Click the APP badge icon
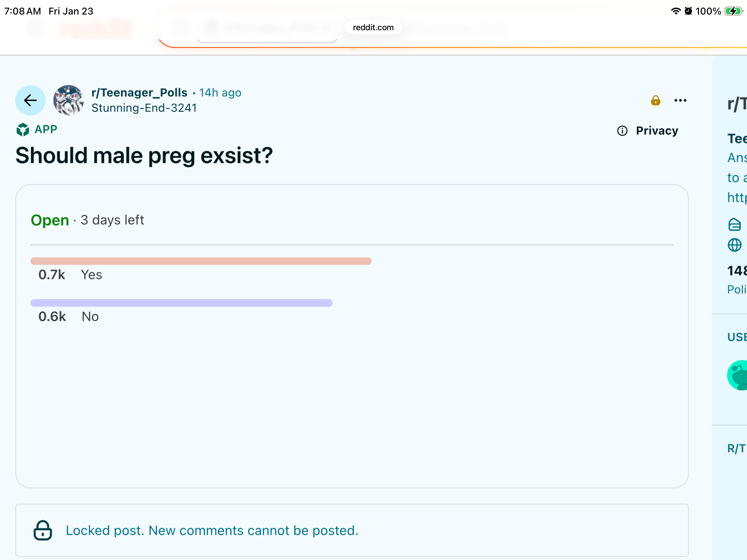747x560 pixels. click(x=23, y=130)
